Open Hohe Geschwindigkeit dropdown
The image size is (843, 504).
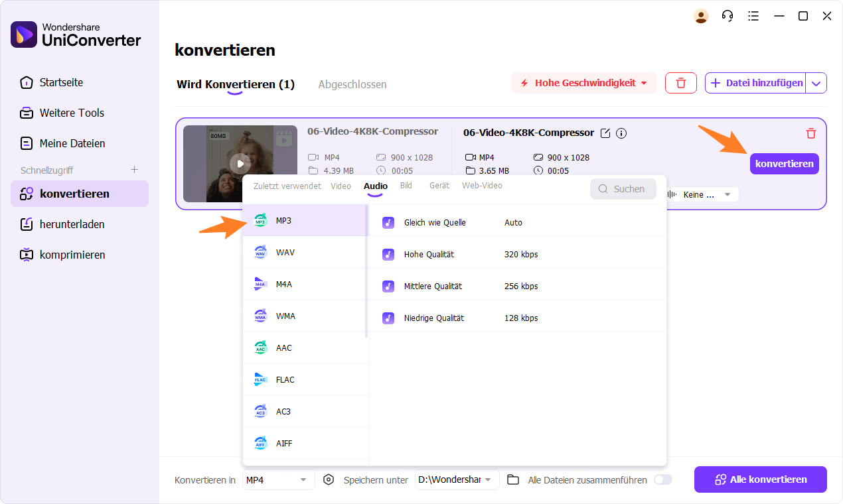583,83
